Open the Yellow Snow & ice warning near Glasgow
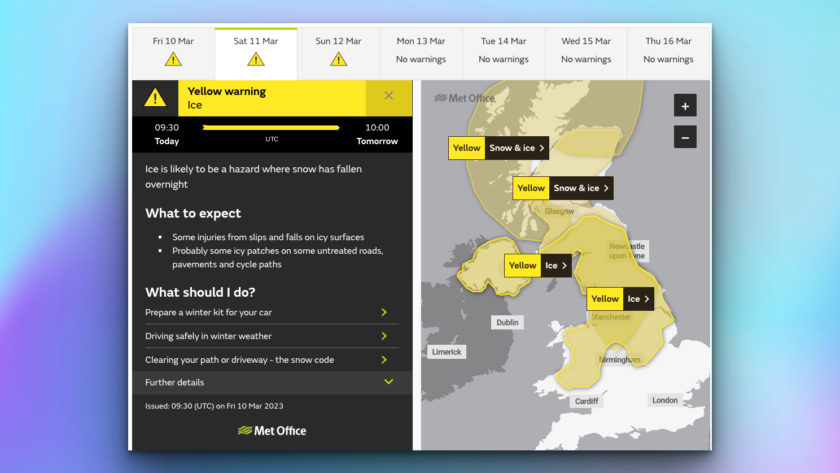840x473 pixels. [562, 188]
